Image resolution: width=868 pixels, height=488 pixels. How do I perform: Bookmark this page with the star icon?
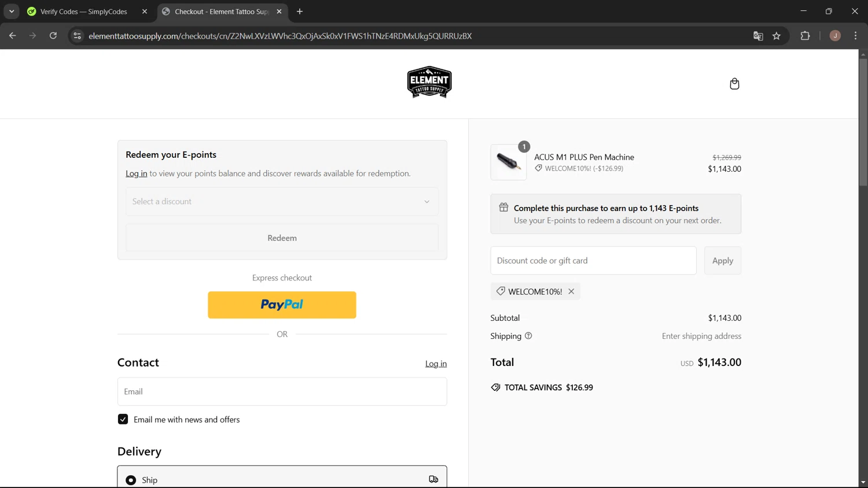point(777,36)
